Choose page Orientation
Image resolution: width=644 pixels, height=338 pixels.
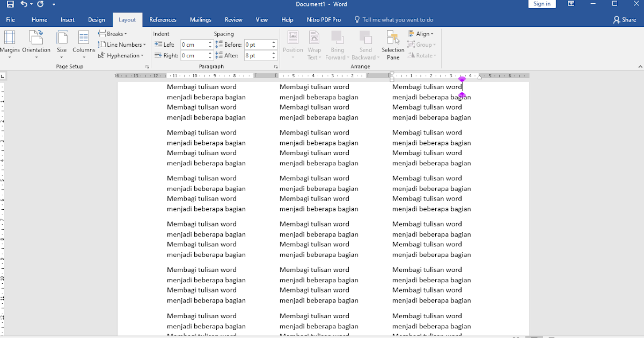pyautogui.click(x=36, y=45)
